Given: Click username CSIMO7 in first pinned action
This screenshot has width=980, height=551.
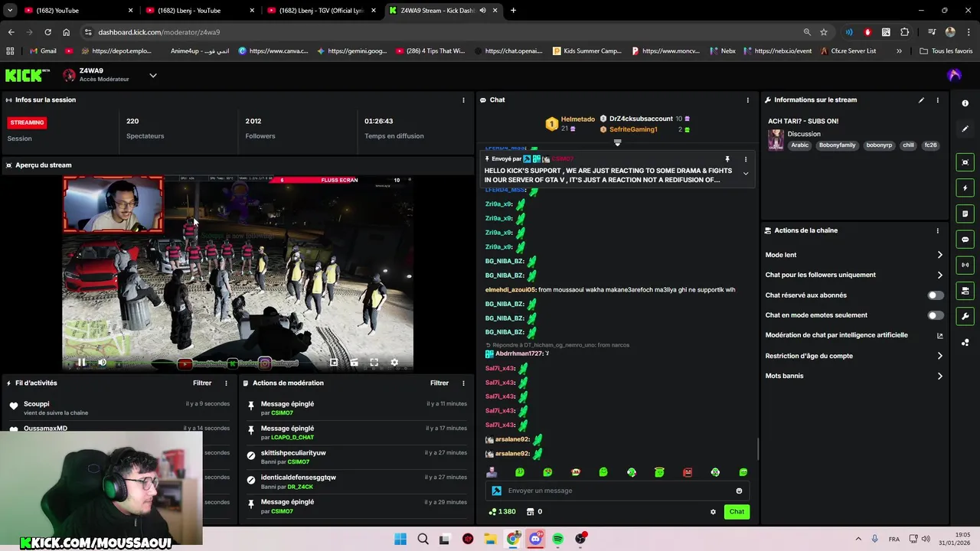Looking at the screenshot, I should point(282,413).
